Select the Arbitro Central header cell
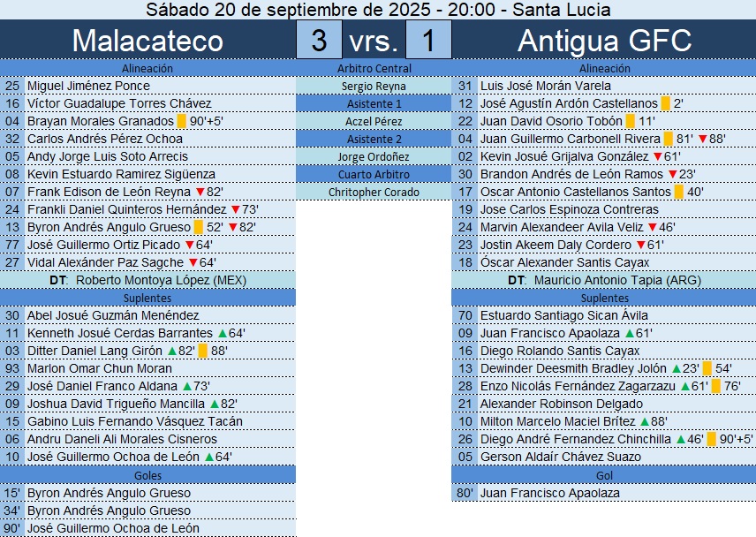The width and height of the screenshot is (756, 537). click(374, 68)
